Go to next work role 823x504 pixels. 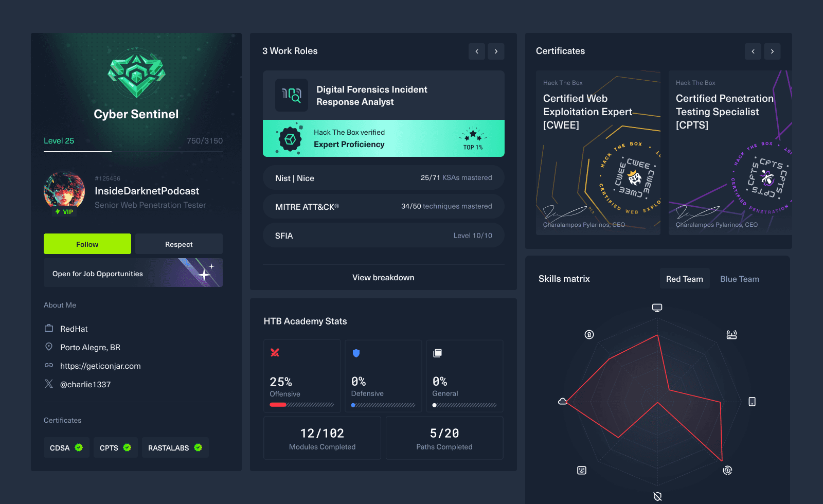point(496,51)
